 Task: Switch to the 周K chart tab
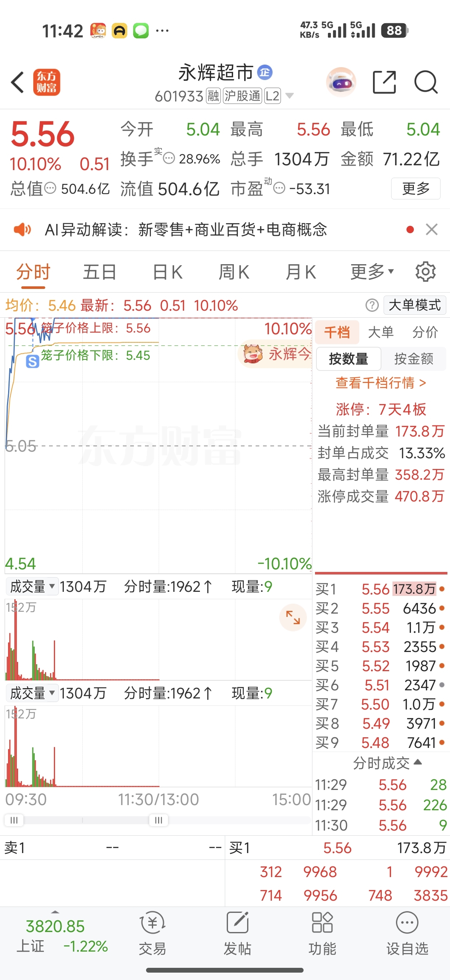(x=234, y=272)
